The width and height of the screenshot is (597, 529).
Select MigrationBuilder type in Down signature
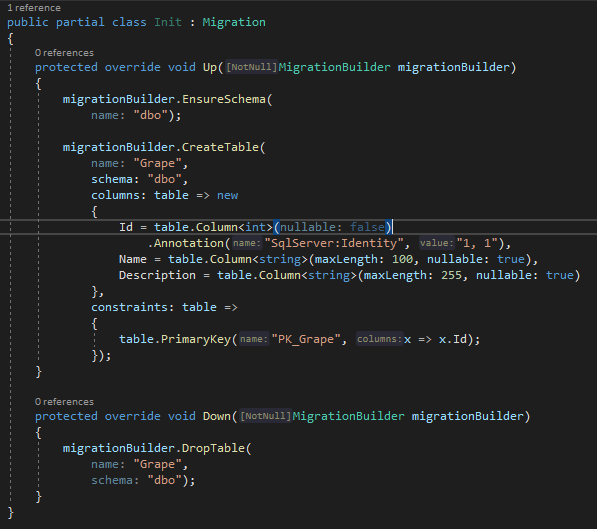[348, 416]
